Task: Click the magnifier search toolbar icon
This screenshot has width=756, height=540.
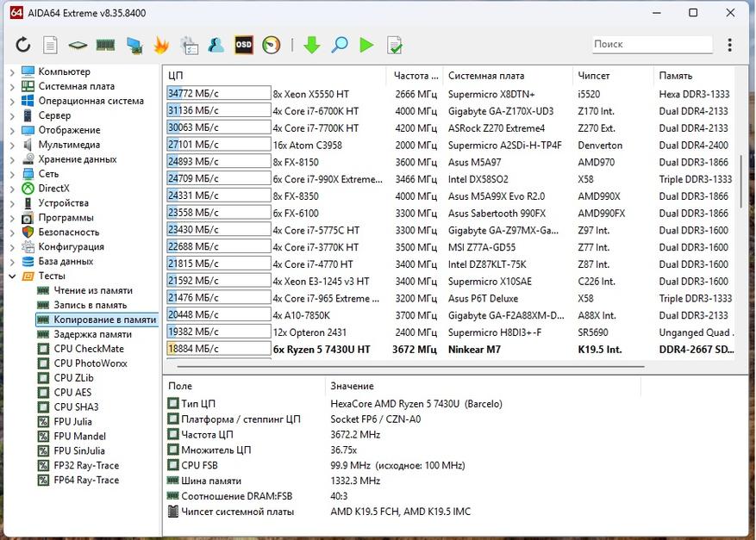Action: [340, 45]
